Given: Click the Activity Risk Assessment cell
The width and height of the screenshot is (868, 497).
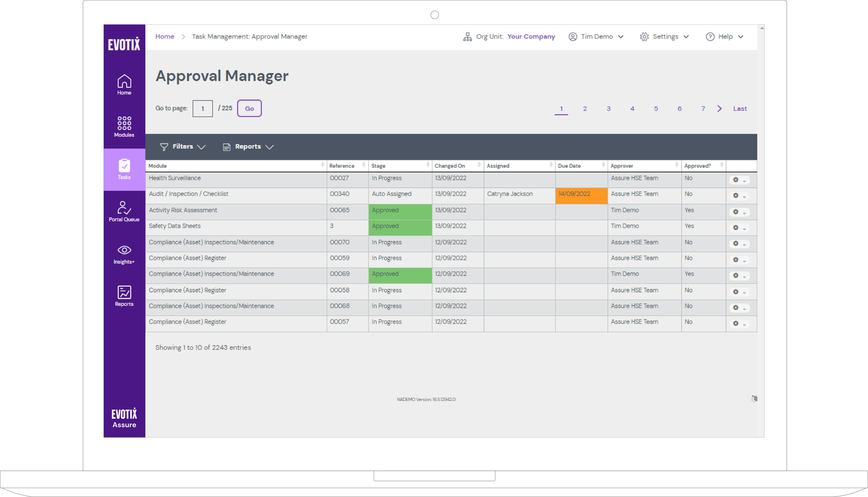Looking at the screenshot, I should click(236, 212).
